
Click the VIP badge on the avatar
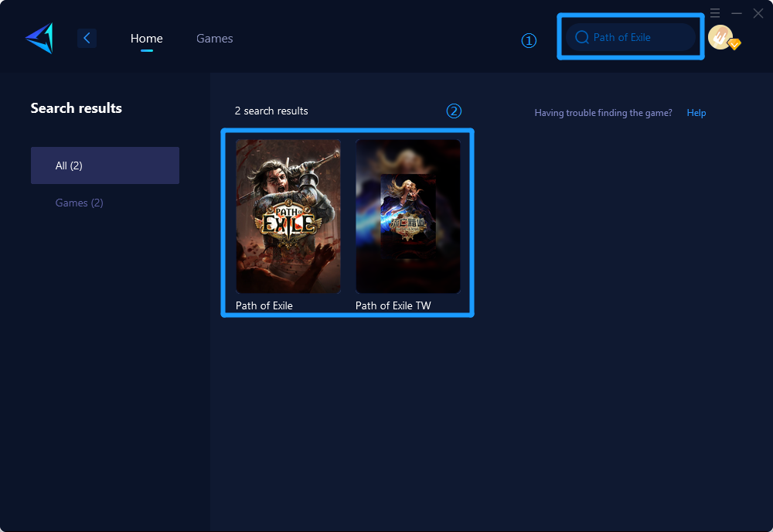tap(734, 44)
